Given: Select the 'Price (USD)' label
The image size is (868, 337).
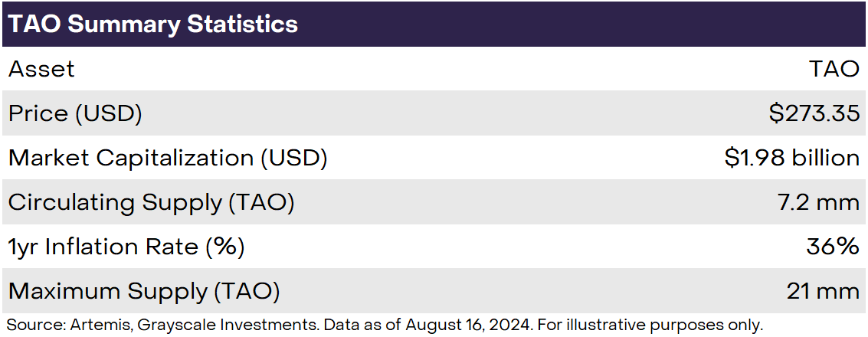Looking at the screenshot, I should point(75,113).
